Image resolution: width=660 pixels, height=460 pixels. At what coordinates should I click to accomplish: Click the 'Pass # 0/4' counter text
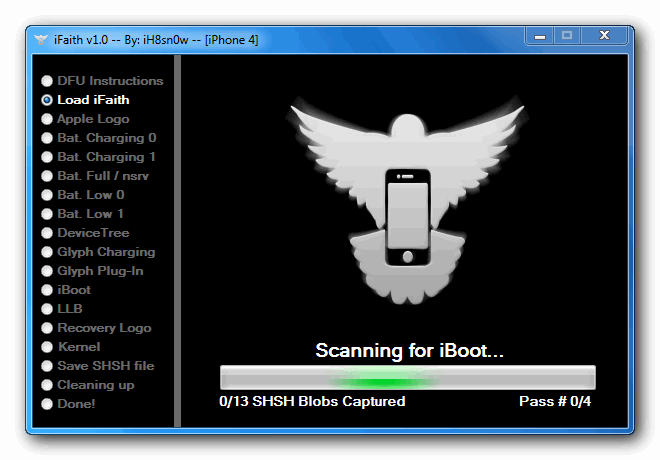pos(555,402)
